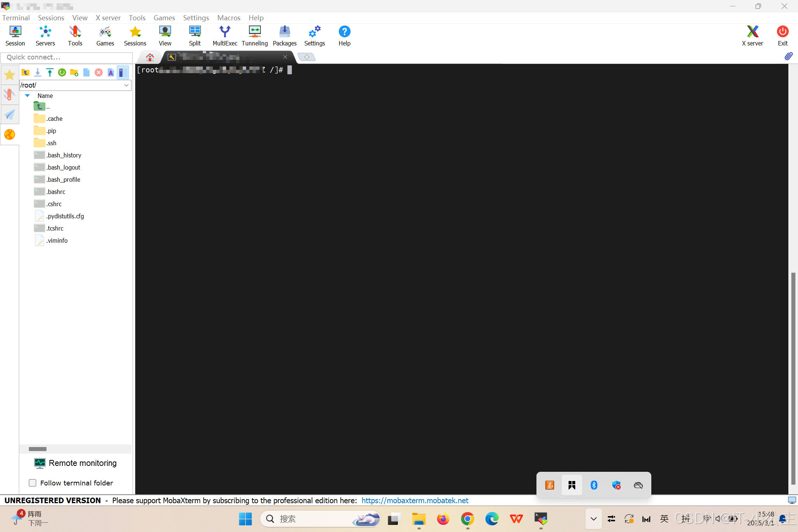Click the MultiExec toolbar icon

coord(225,36)
